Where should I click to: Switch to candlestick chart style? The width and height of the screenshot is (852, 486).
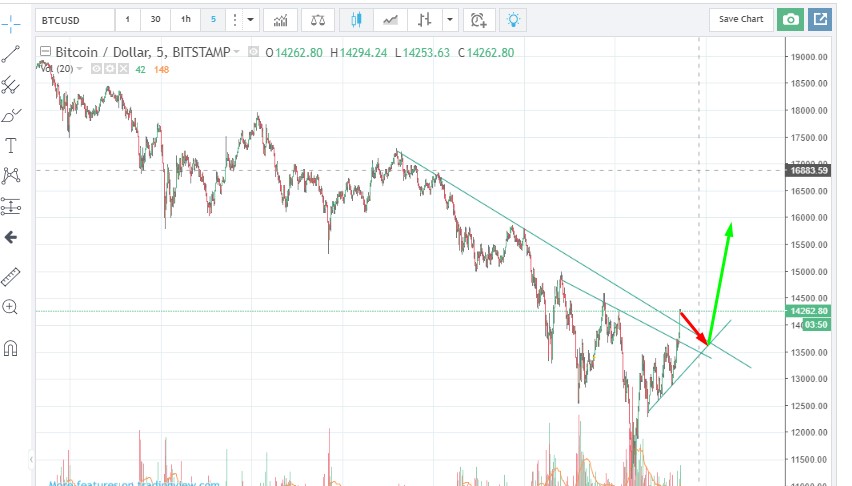[x=356, y=20]
